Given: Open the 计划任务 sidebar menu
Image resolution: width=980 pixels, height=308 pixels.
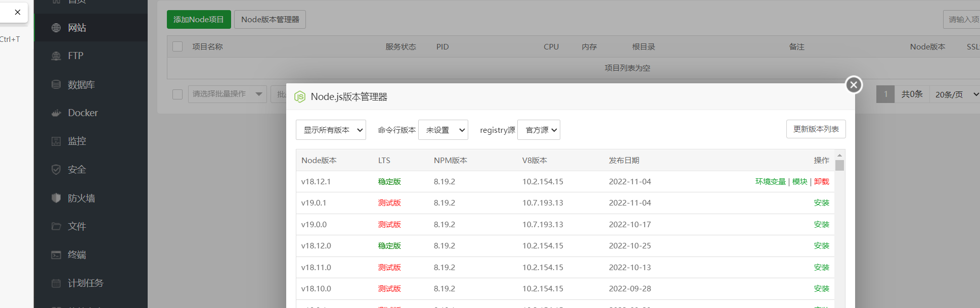Looking at the screenshot, I should [91, 283].
